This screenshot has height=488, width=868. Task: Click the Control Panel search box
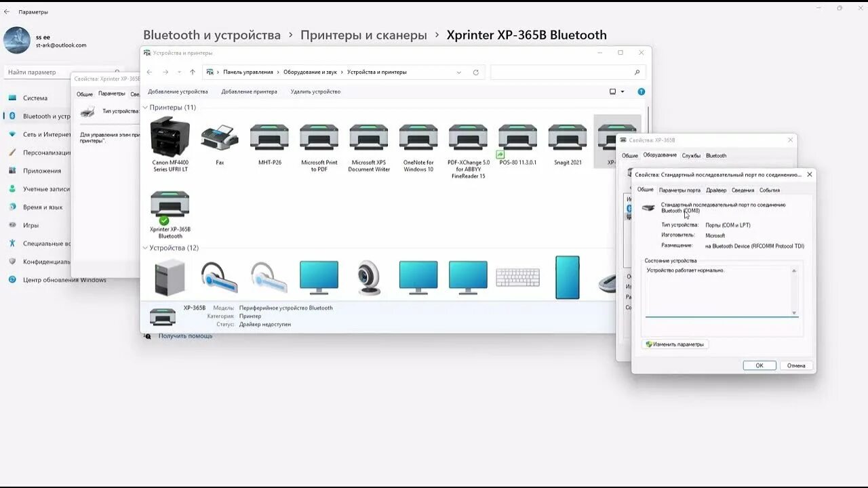point(568,72)
